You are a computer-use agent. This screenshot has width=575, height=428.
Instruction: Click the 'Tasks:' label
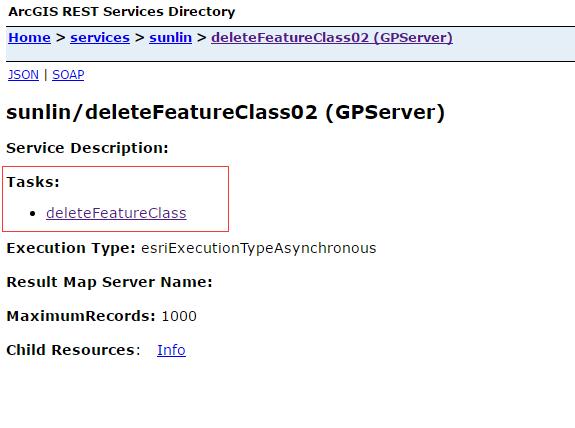pos(33,182)
